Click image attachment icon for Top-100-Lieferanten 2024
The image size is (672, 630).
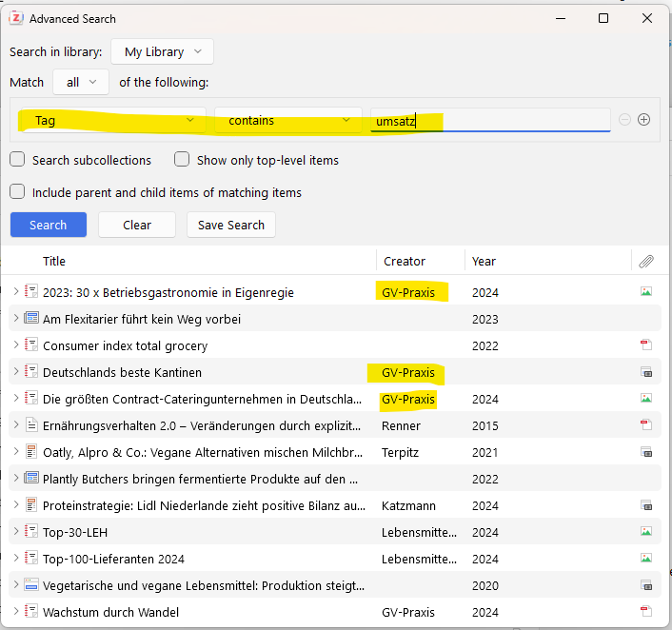point(646,559)
